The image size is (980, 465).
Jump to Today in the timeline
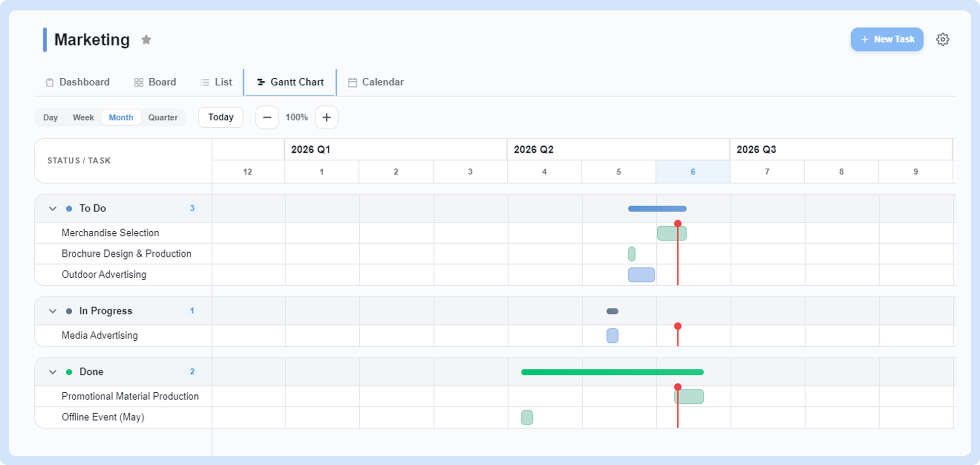tap(221, 117)
